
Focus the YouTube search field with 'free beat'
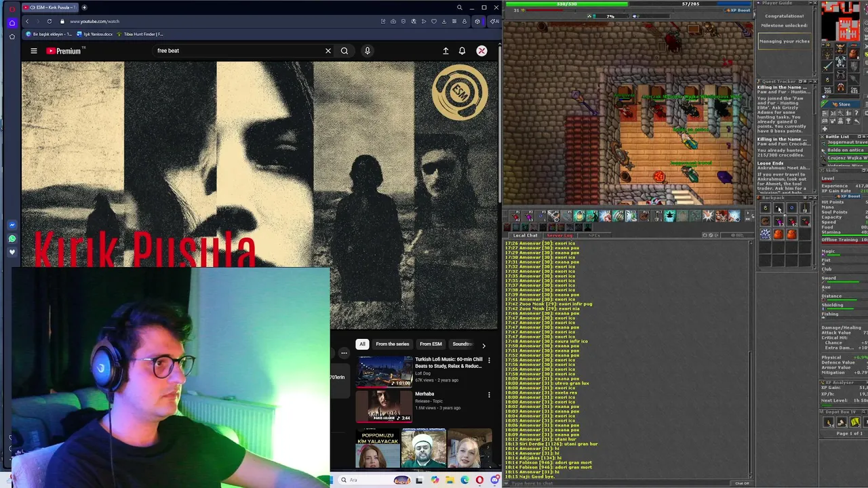(237, 51)
